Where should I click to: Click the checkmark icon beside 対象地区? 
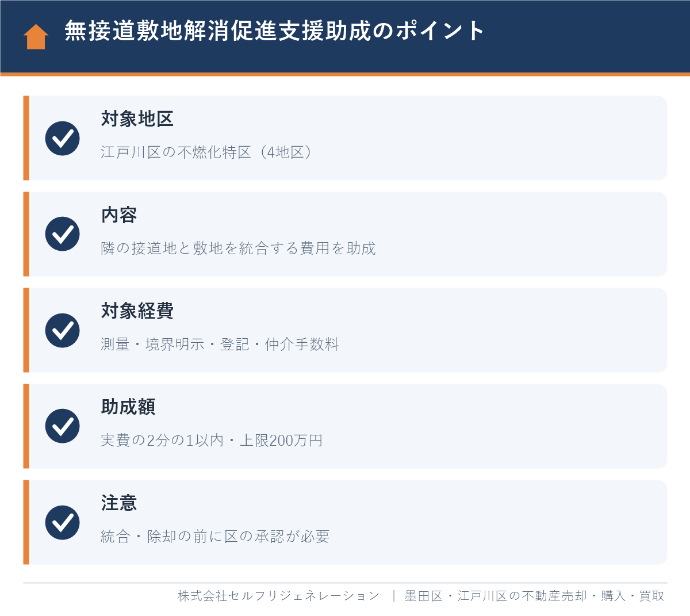[x=63, y=138]
